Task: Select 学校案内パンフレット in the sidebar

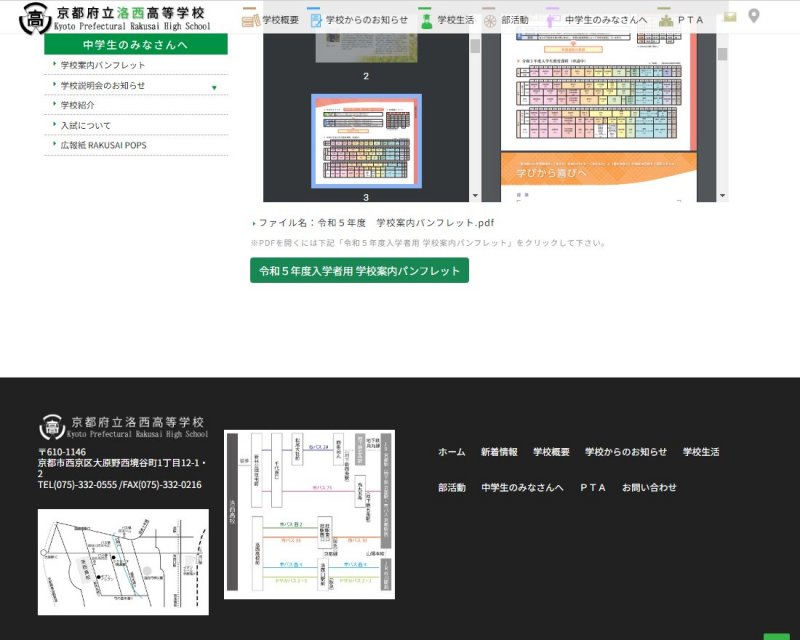Action: pyautogui.click(x=103, y=65)
